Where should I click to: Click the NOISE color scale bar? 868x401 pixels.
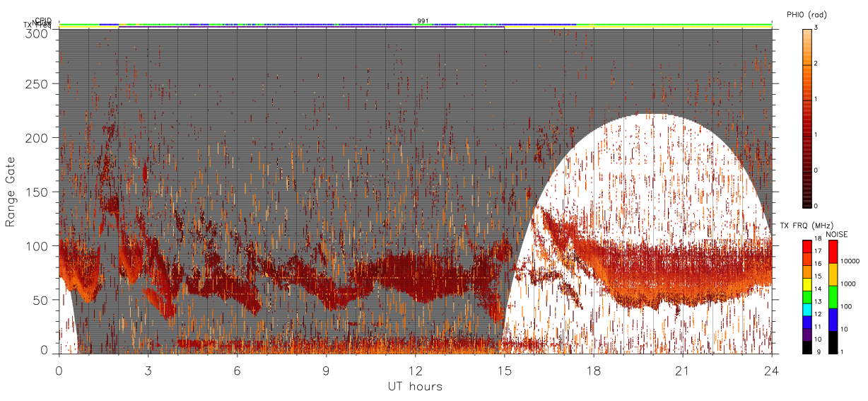click(833, 296)
